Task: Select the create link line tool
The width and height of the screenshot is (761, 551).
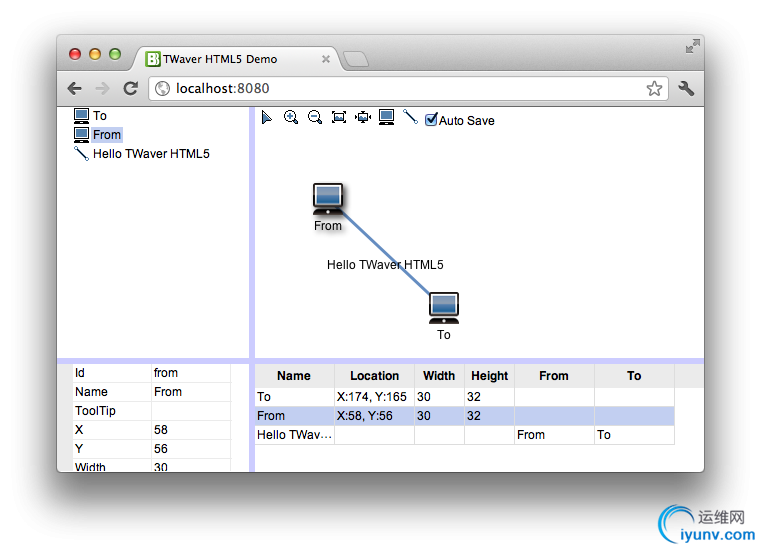Action: click(x=410, y=117)
